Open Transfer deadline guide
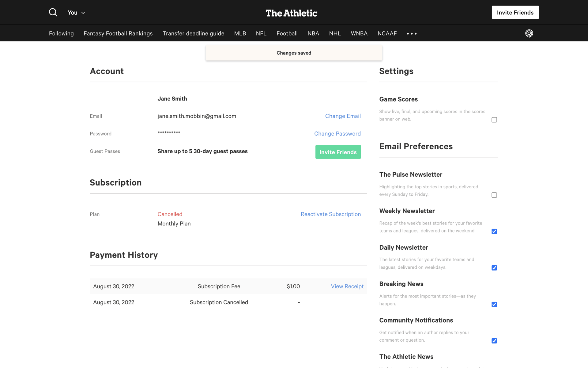Viewport: 588px width, 368px height. pos(193,33)
